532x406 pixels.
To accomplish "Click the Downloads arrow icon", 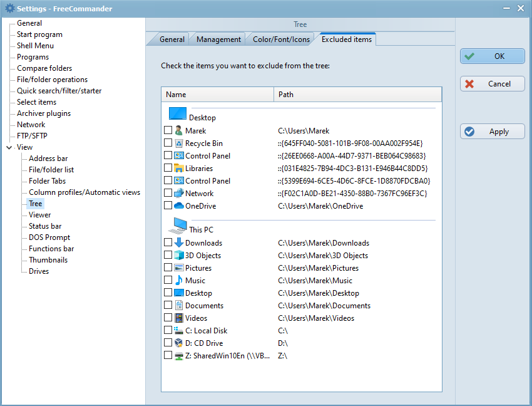I will coord(179,242).
